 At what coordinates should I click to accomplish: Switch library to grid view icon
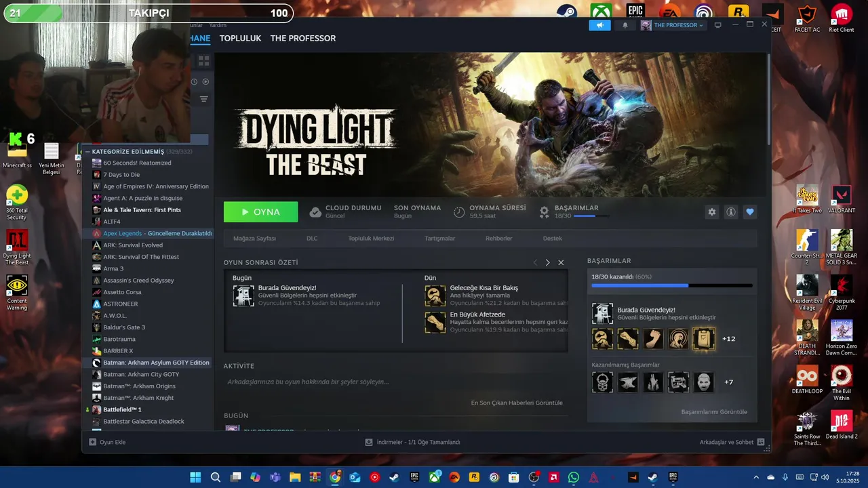[203, 60]
